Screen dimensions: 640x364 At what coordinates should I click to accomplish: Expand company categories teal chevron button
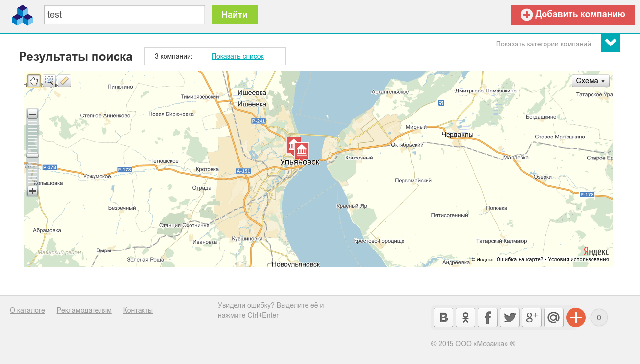610,43
